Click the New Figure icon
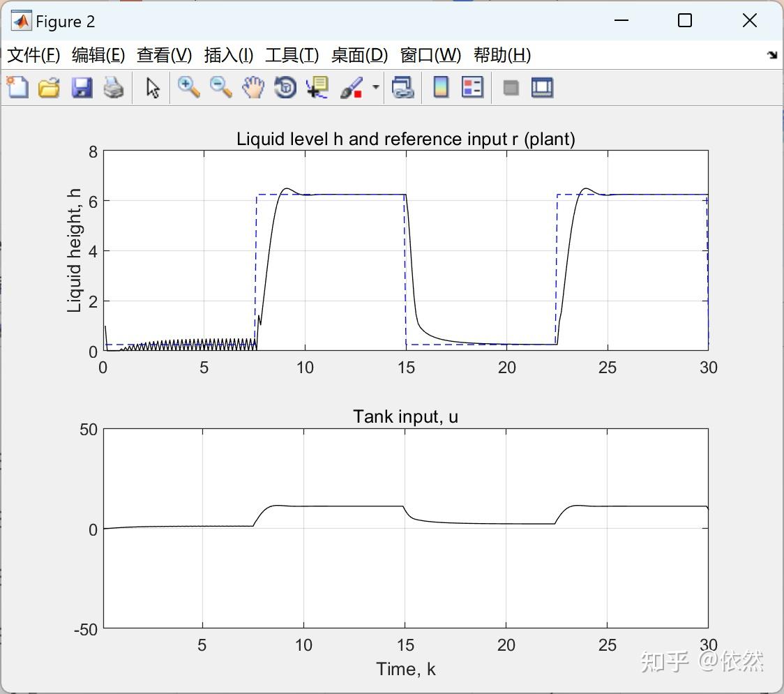The image size is (784, 694). pos(17,87)
